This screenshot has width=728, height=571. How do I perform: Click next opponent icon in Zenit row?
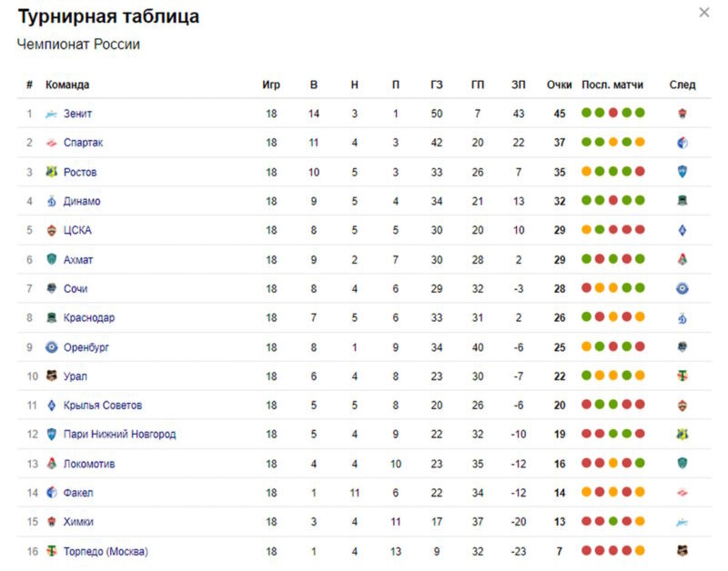(x=682, y=114)
